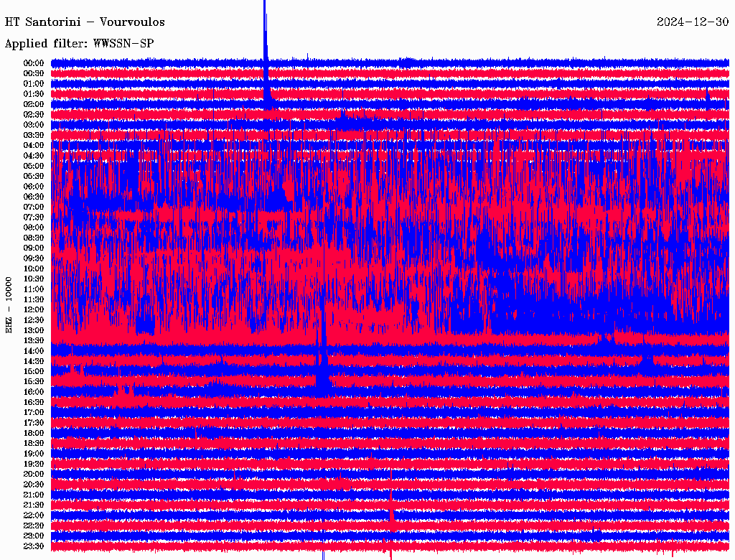
Task: Click the 02:30 time label
Action: pyautogui.click(x=34, y=114)
